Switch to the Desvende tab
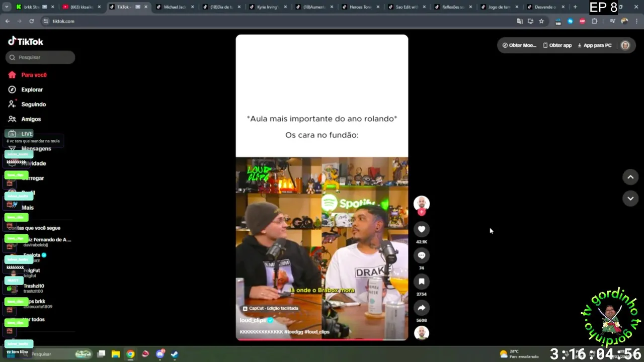Image resolution: width=644 pixels, height=362 pixels. click(x=545, y=7)
